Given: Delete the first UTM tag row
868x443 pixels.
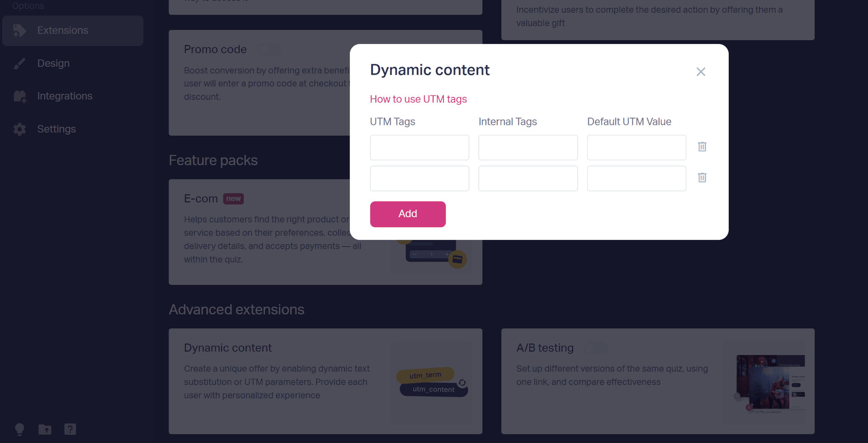Looking at the screenshot, I should (x=702, y=147).
